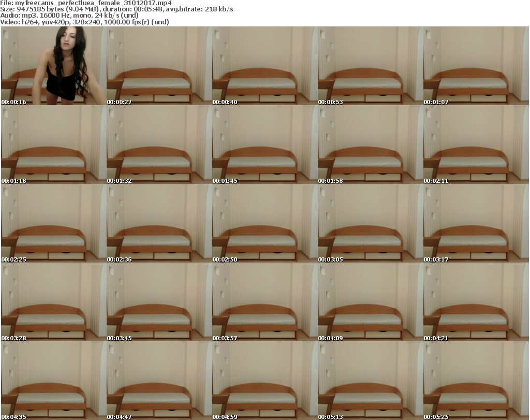Viewport: 530px width, 420px height.
Task: Select the thumbnail timestamped 00:03:05
Action: 370,223
